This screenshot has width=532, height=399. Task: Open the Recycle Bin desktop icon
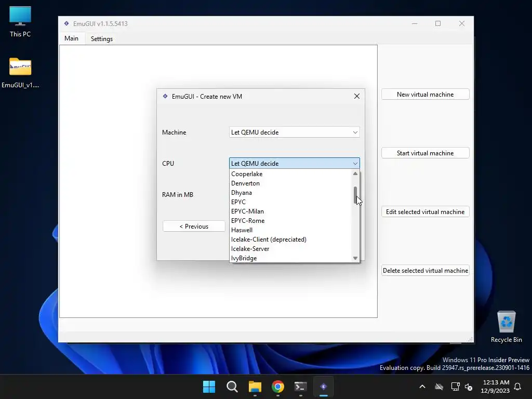[506, 327]
